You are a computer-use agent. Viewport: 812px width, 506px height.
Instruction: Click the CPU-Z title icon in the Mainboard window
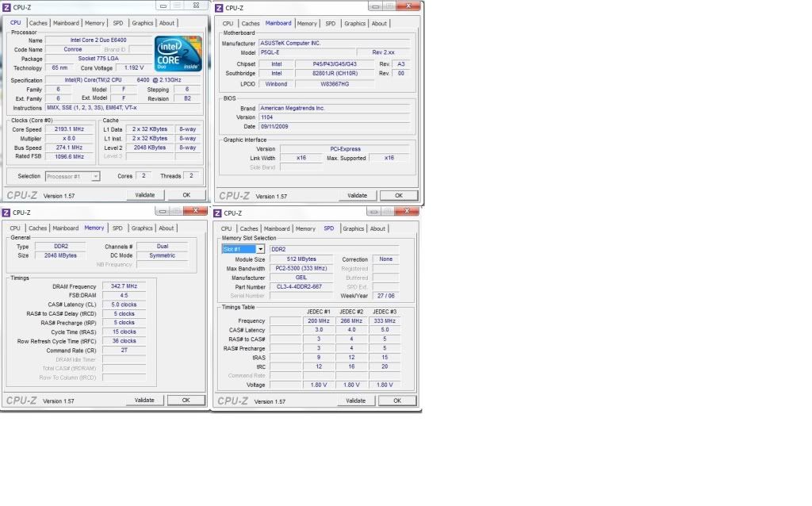point(218,7)
